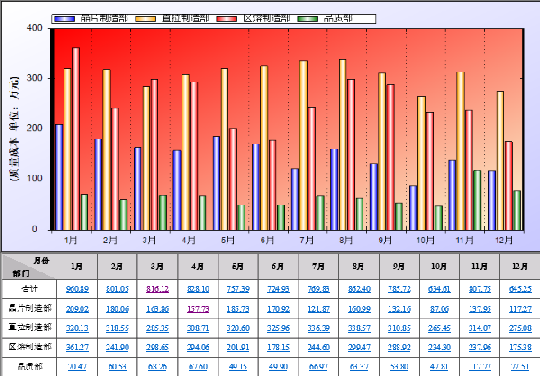Image resolution: width=540 pixels, height=376 pixels.
Task: Follow 区熔制造部 link 299.47 for 8月
Action: click(x=359, y=347)
